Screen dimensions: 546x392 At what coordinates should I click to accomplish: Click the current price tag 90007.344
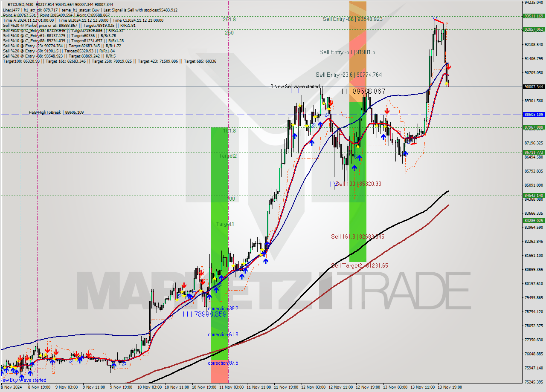coord(533,86)
